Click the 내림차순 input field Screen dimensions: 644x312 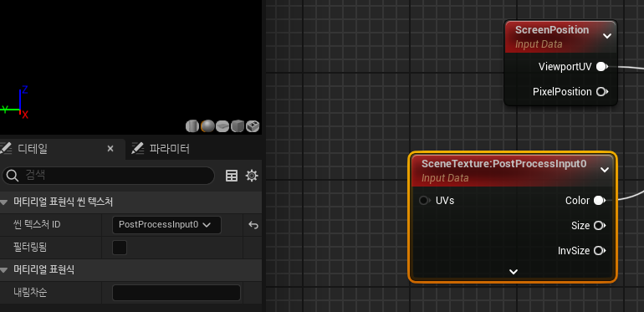click(x=176, y=293)
